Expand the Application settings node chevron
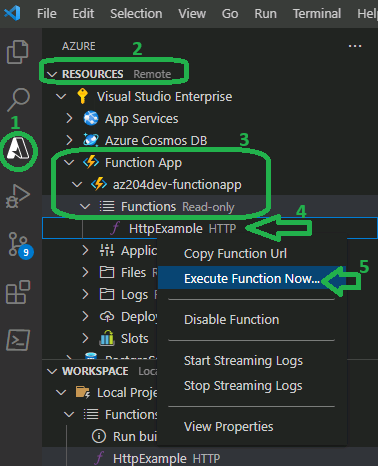Image resolution: width=378 pixels, height=466 pixels. click(85, 250)
